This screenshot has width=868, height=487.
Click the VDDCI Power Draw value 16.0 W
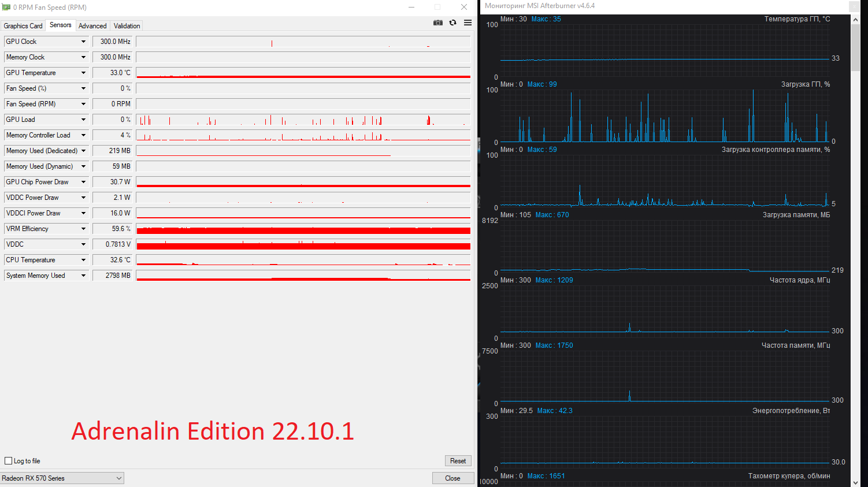[x=113, y=213]
